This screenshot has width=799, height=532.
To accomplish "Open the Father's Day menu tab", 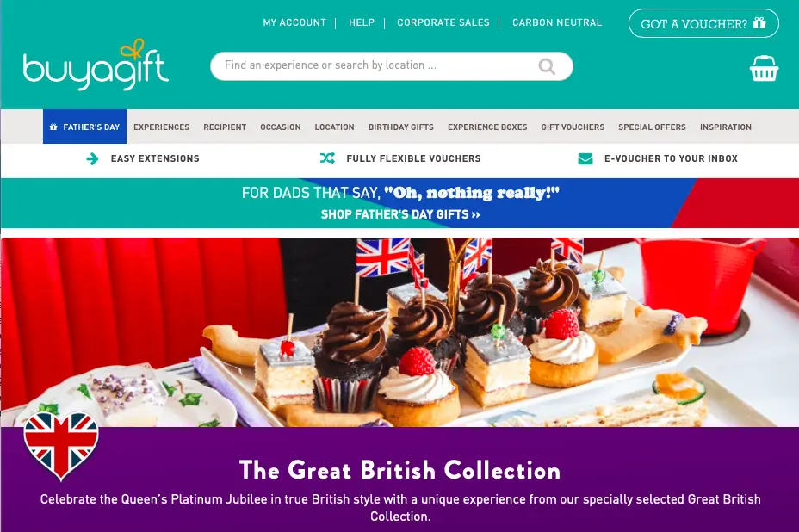I will 84,127.
